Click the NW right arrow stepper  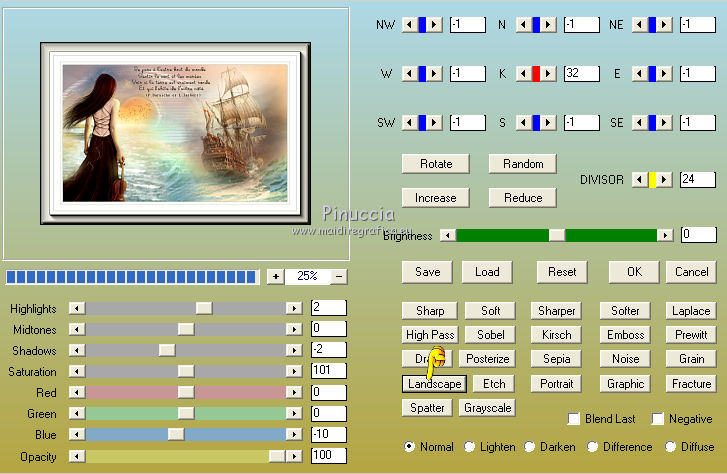pos(434,25)
